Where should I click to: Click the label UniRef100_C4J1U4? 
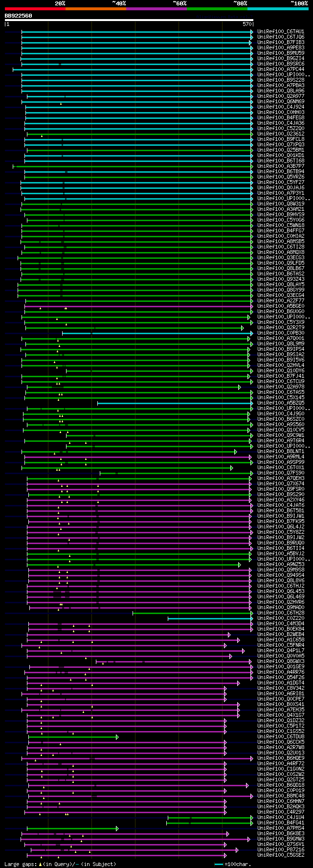(281, 818)
